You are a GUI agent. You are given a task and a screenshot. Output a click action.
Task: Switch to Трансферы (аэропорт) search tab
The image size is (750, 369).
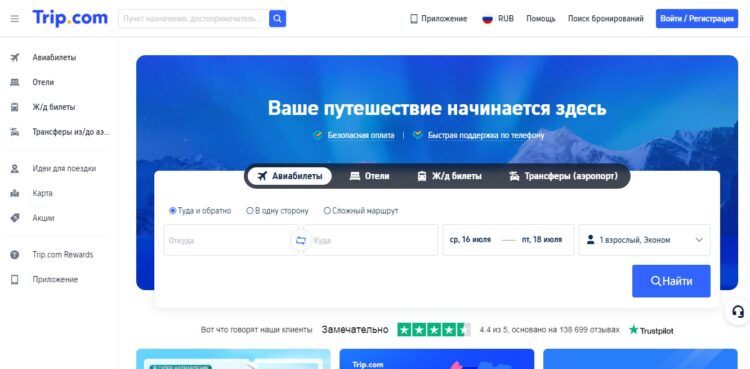[563, 176]
